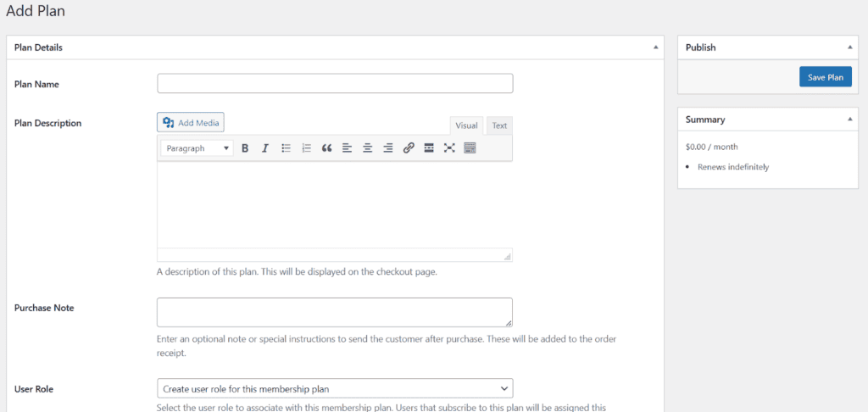Collapse the Publish panel

(x=849, y=47)
